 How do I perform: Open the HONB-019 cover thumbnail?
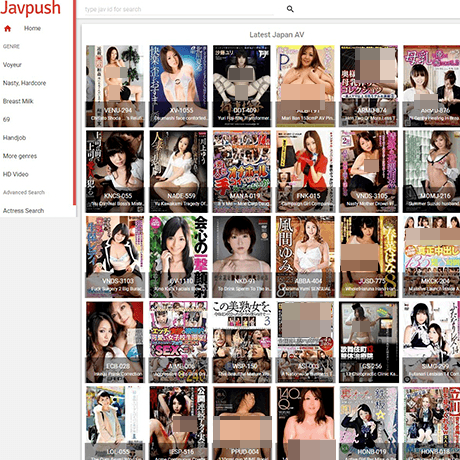[x=369, y=423]
